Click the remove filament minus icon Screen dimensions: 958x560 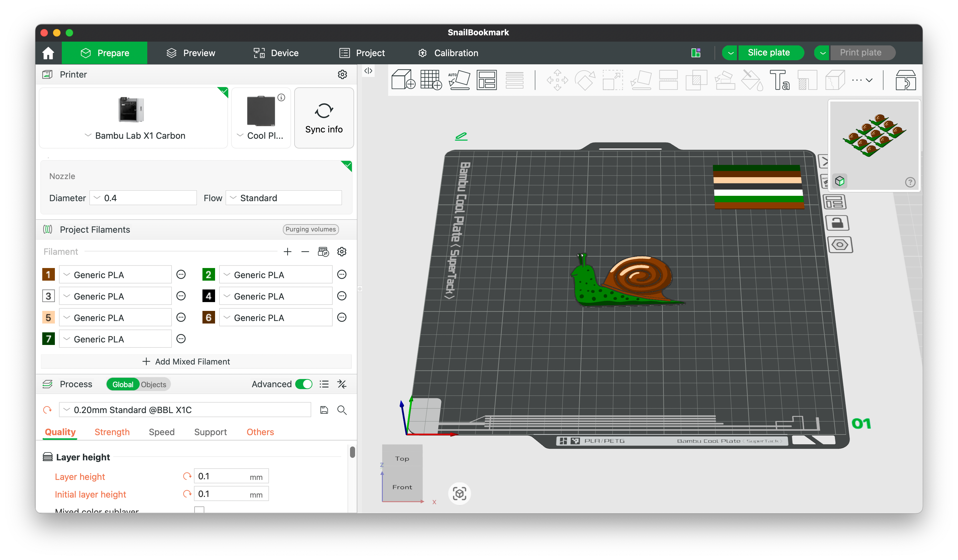click(305, 252)
